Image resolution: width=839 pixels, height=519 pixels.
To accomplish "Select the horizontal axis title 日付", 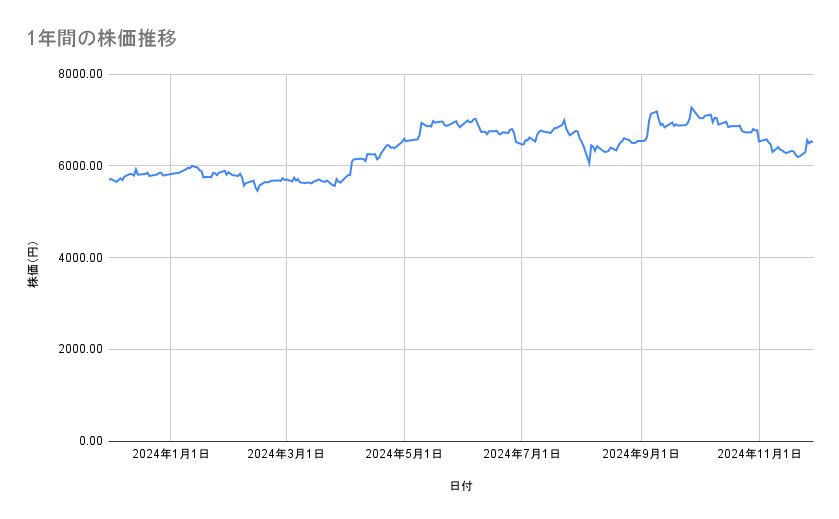I will click(x=460, y=486).
